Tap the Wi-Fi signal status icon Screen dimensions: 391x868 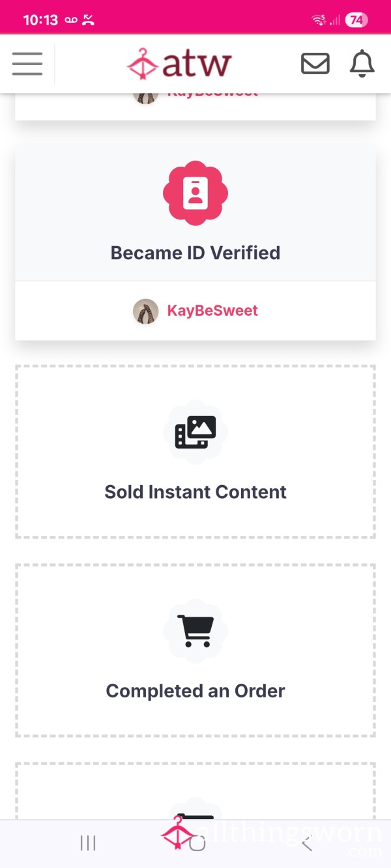(x=319, y=20)
